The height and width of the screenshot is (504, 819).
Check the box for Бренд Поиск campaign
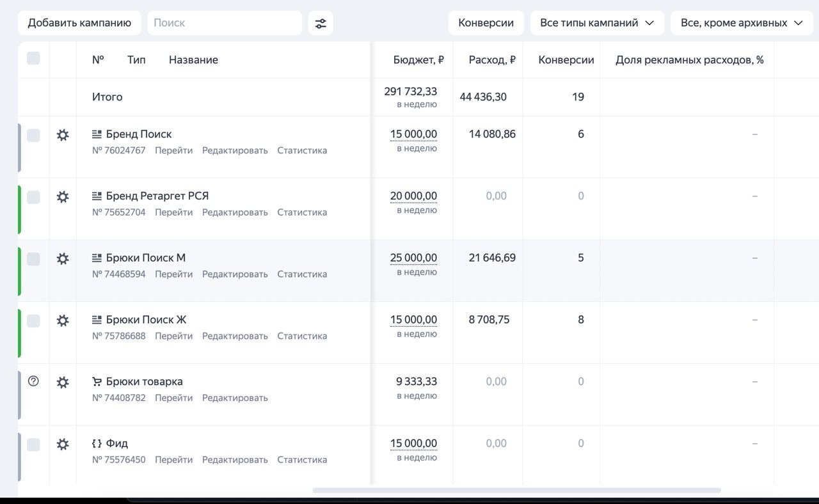[x=33, y=135]
